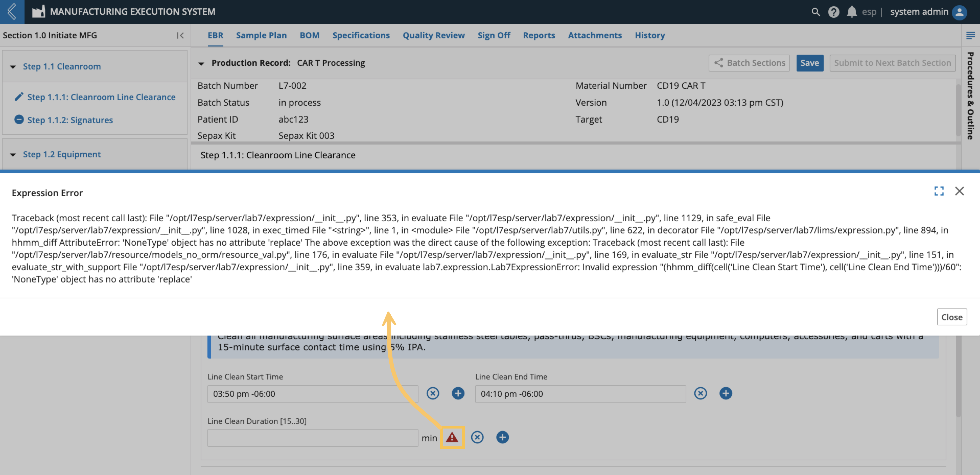Viewport: 980px width, 475px height.
Task: Open help via the question mark icon
Action: (x=833, y=12)
